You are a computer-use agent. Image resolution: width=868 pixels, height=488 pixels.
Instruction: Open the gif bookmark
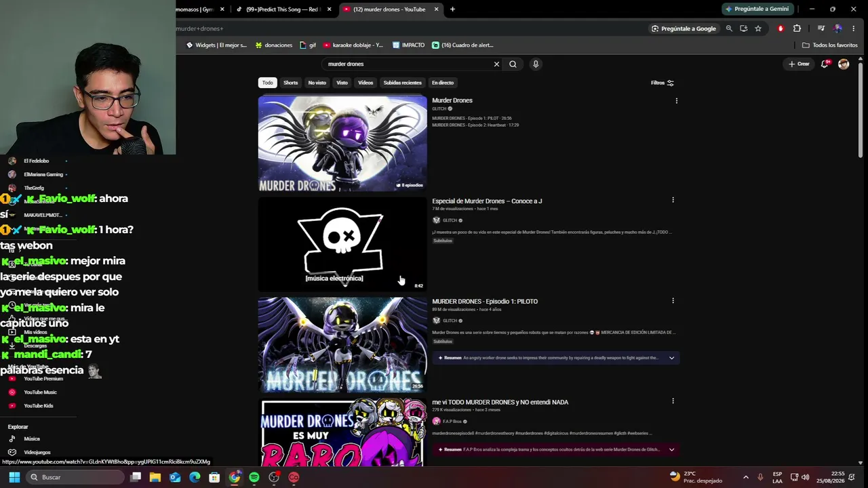[308, 45]
